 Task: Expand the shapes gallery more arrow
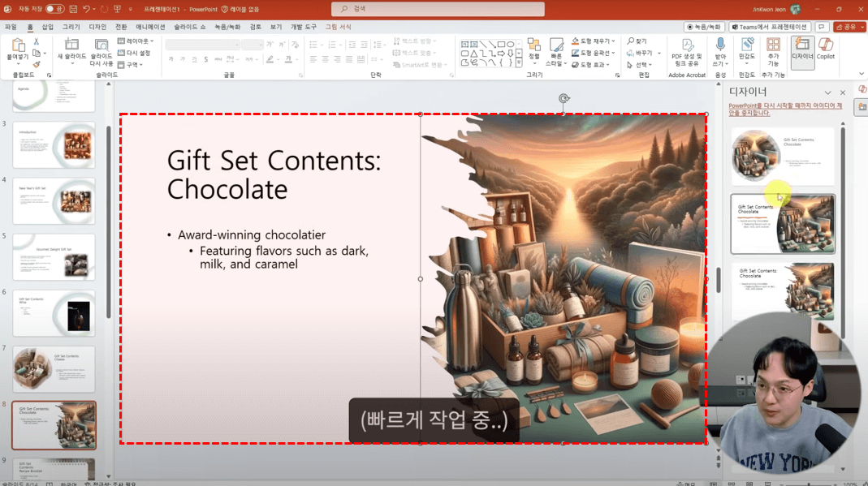tap(519, 63)
